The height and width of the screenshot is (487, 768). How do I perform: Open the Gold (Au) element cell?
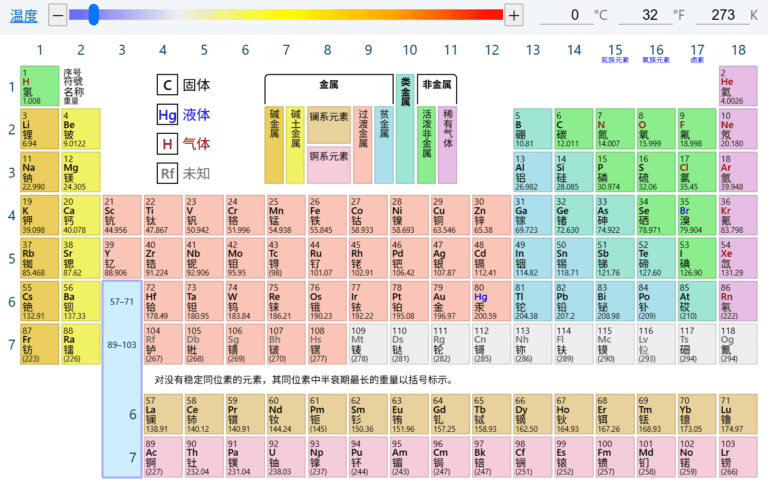click(x=451, y=301)
